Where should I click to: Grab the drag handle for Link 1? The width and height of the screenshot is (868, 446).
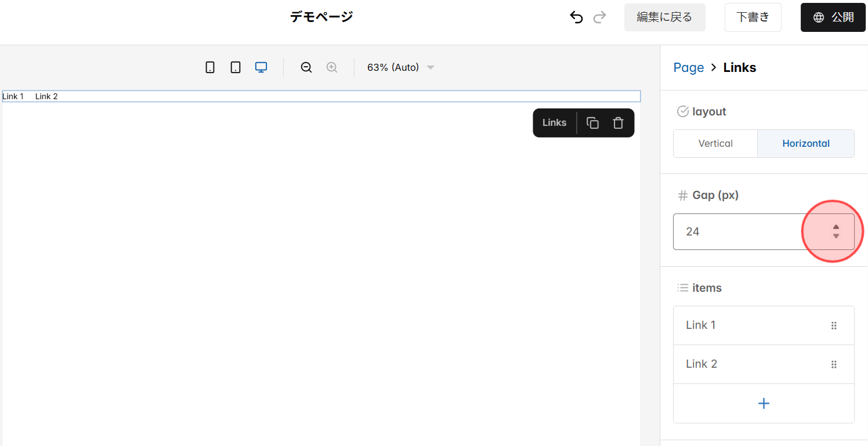tap(834, 325)
